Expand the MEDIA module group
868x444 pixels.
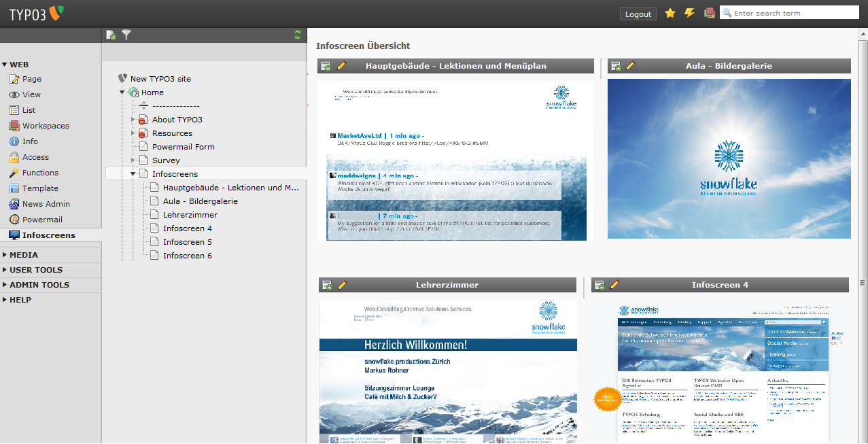pyautogui.click(x=5, y=255)
